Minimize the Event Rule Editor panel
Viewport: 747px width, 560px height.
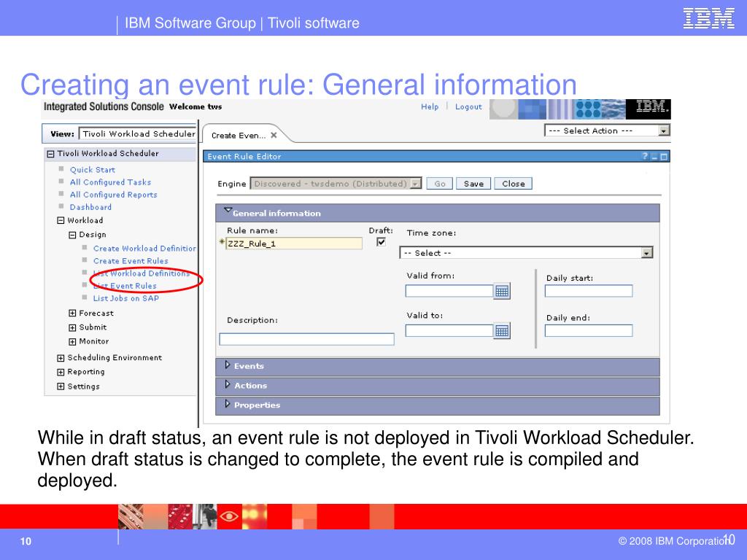click(x=654, y=157)
